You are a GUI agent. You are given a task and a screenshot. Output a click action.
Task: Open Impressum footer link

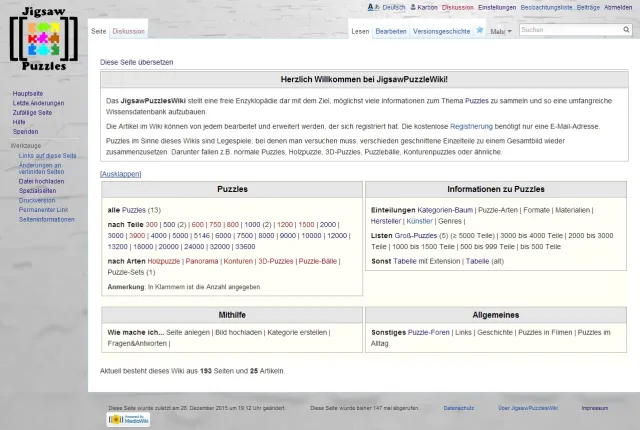[595, 408]
